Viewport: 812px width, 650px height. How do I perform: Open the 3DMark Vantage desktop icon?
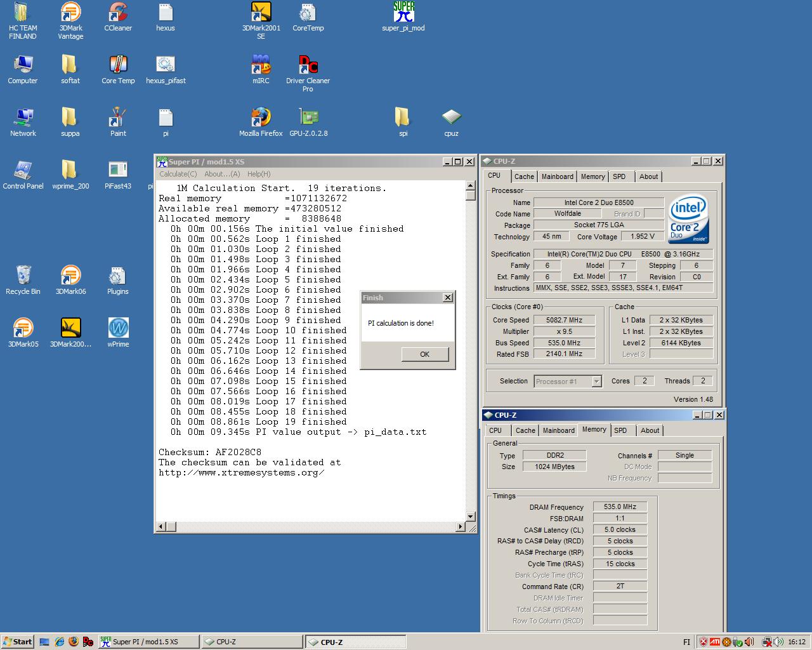coord(70,20)
